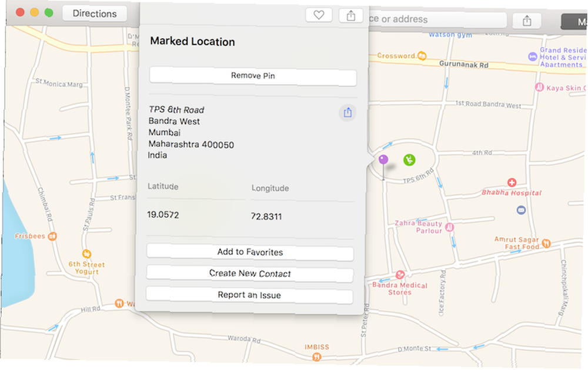Click Maharashtra 400050 address line
The width and height of the screenshot is (588, 370).
[x=191, y=144]
